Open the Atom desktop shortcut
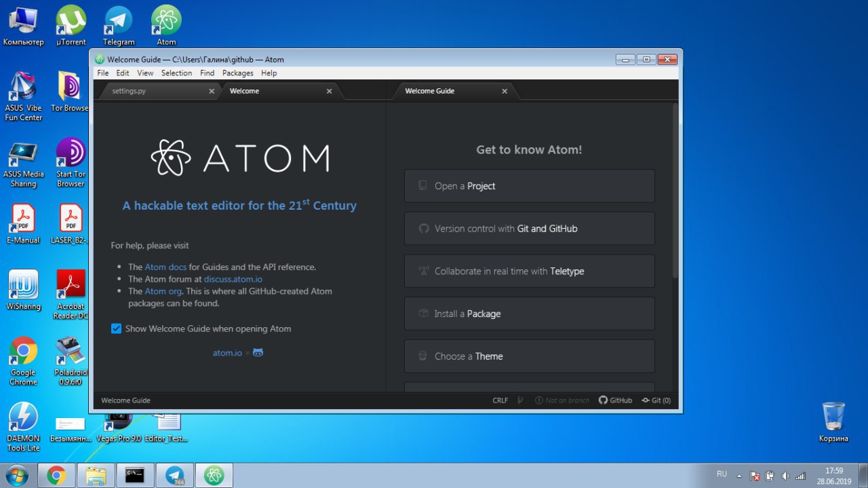Image resolution: width=868 pixels, height=488 pixels. pos(166,26)
